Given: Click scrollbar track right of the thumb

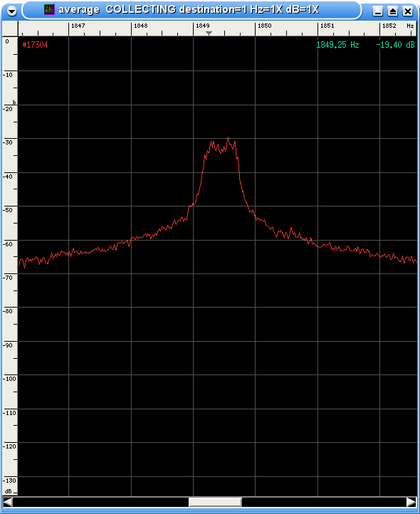Looking at the screenshot, I should pos(324,502).
